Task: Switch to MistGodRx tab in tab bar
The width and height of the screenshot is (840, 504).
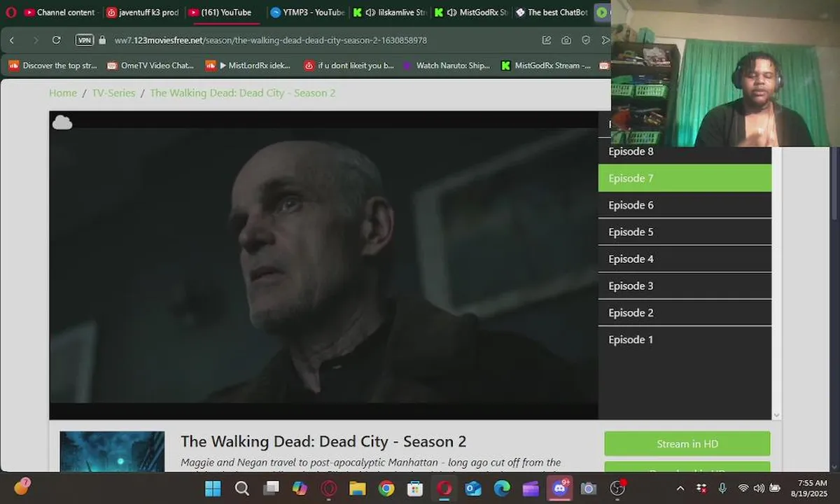Action: pyautogui.click(x=470, y=13)
